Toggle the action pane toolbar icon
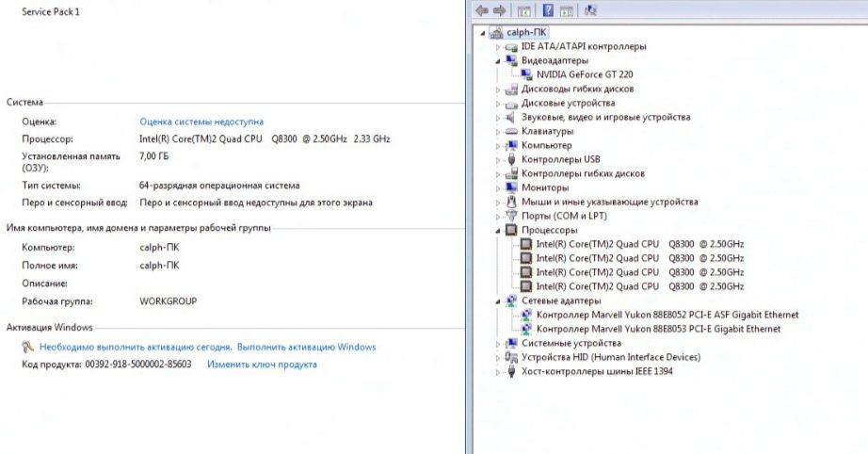Viewport: 868px width, 454px height. [x=567, y=10]
